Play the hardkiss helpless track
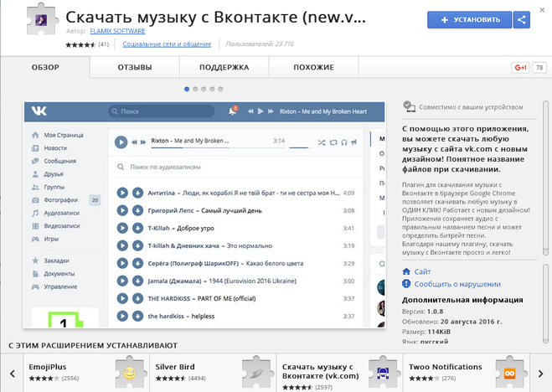The width and height of the screenshot is (552, 392). pos(122,316)
